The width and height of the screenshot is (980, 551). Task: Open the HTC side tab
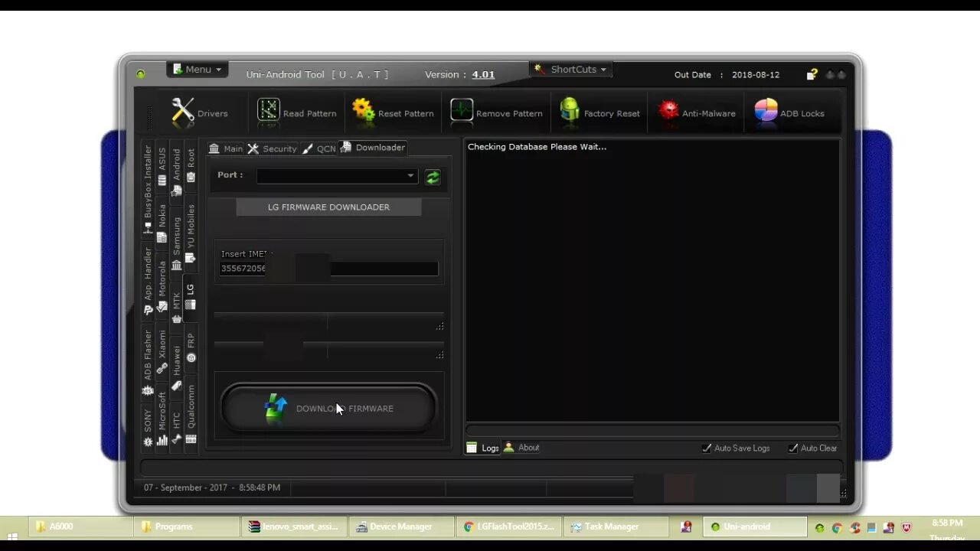(177, 428)
